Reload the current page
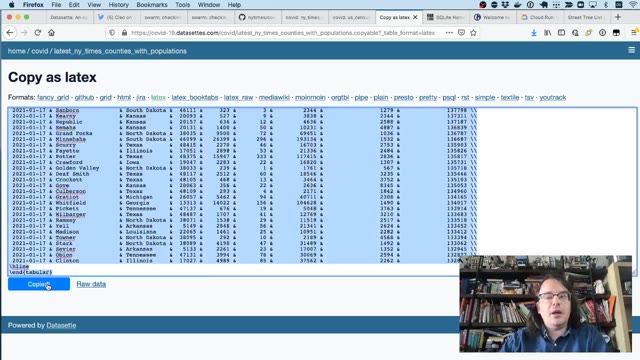Screen dimensions: 640x360 click(38, 33)
